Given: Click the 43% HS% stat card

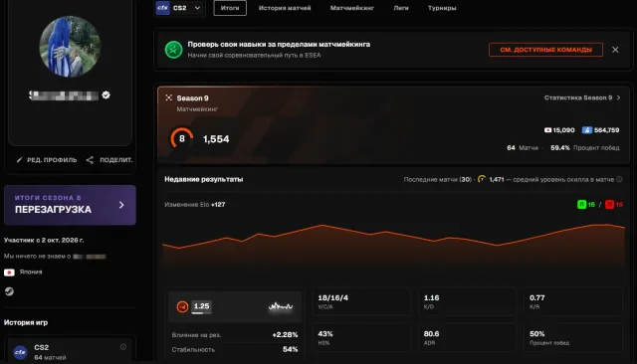Looking at the screenshot, I should [x=361, y=337].
